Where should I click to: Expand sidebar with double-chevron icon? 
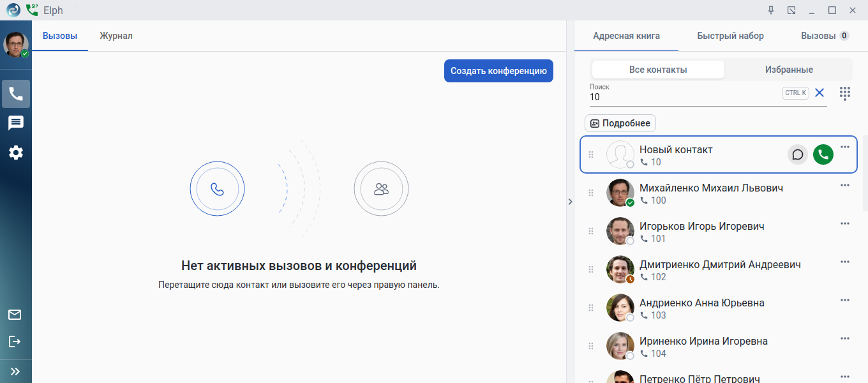point(15,371)
